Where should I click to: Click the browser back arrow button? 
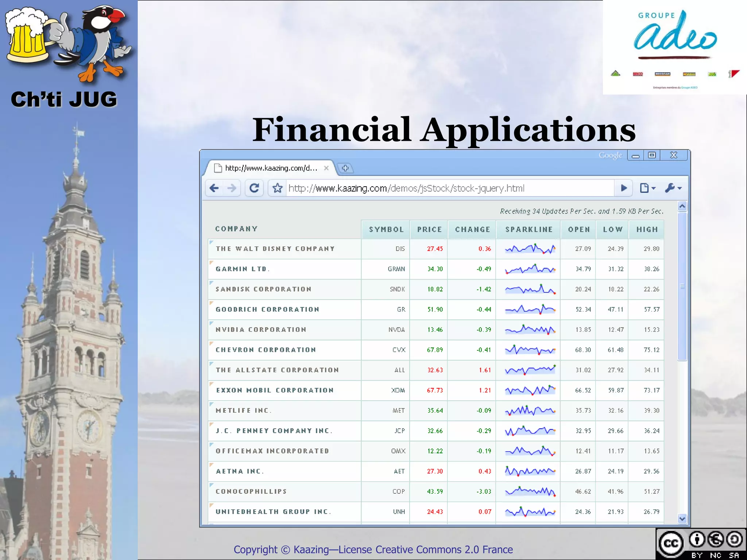click(x=214, y=188)
